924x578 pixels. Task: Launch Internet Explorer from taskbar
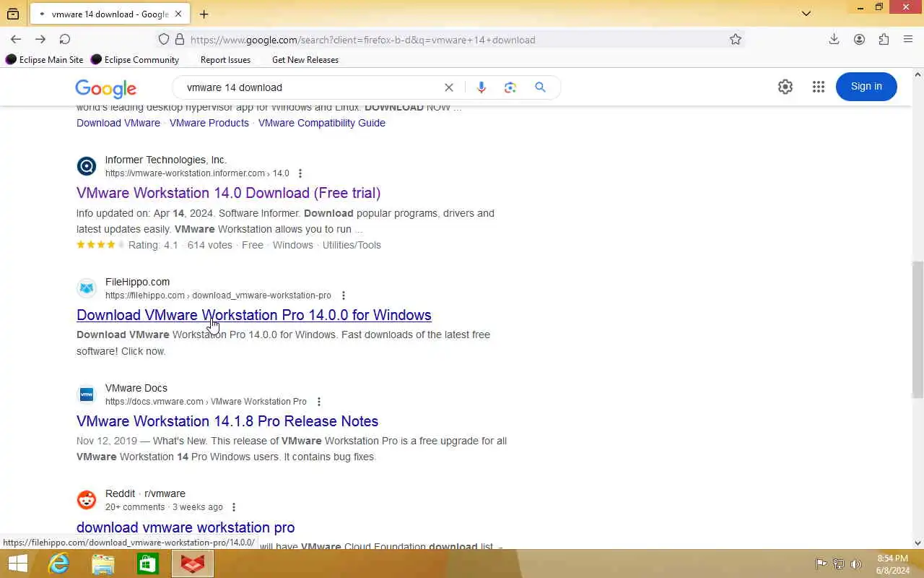[x=58, y=564]
